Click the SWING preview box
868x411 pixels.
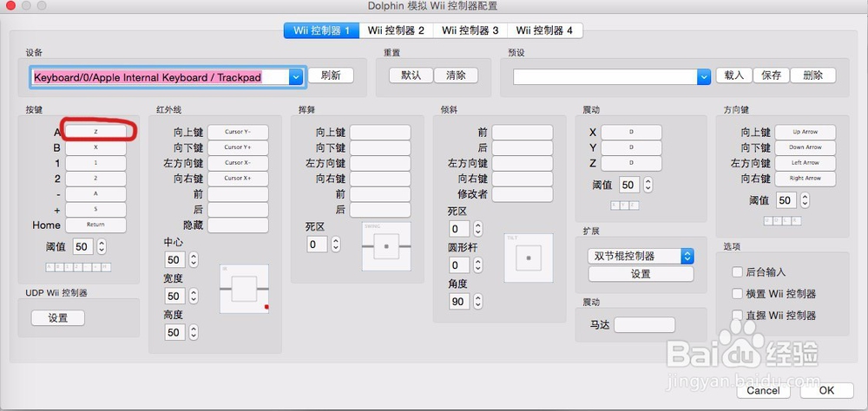point(386,247)
